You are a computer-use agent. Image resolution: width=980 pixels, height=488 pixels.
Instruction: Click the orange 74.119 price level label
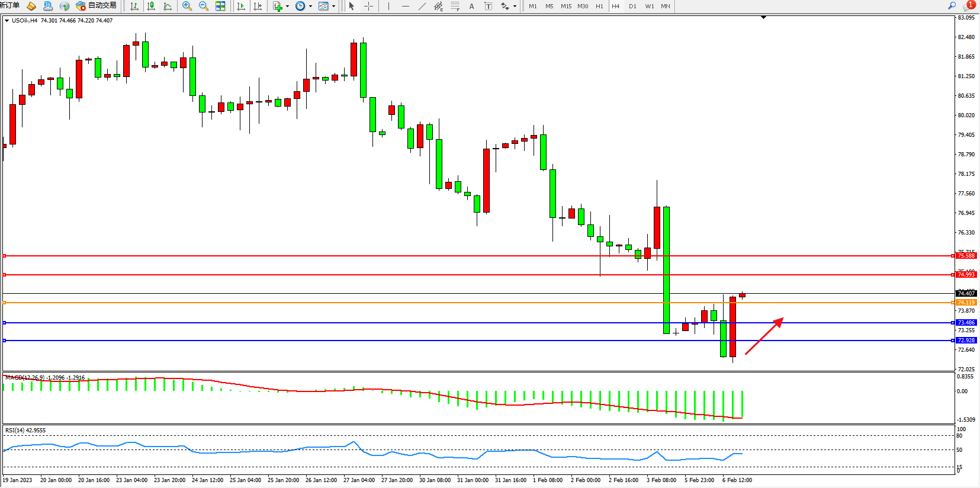click(966, 303)
